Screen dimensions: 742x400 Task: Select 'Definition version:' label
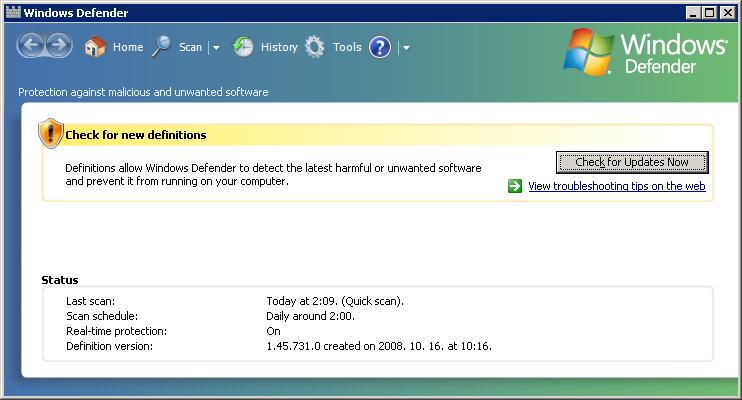pyautogui.click(x=109, y=347)
